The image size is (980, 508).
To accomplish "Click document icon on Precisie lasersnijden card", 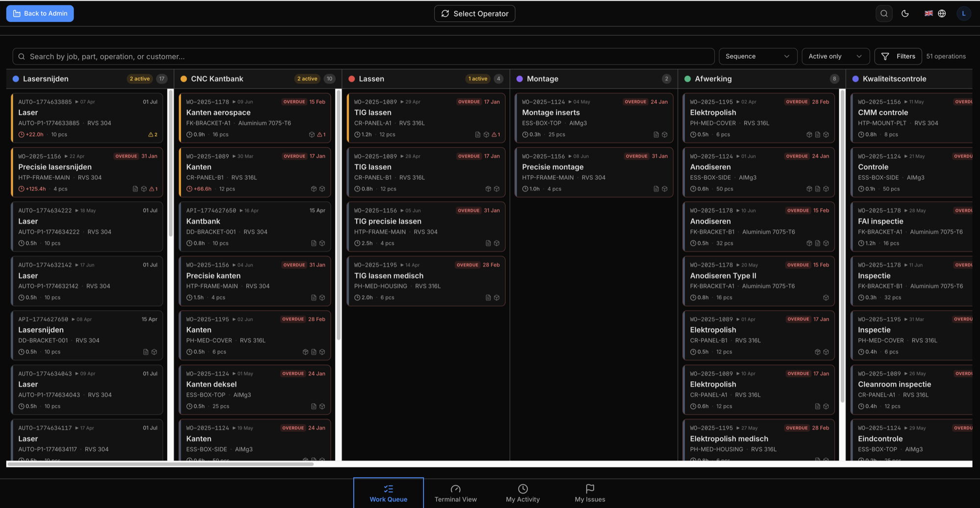I will click(x=135, y=189).
